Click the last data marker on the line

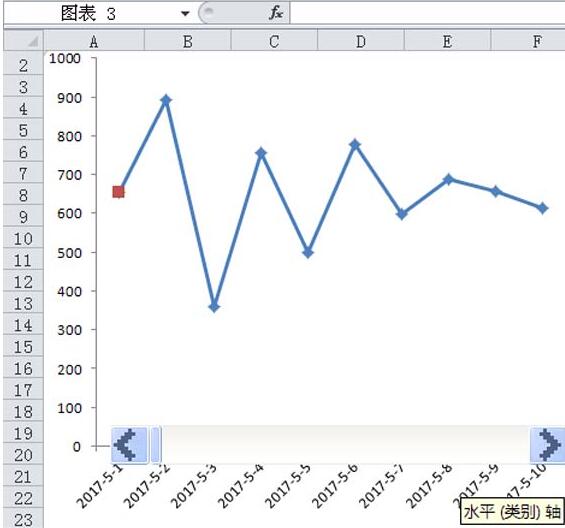coord(543,208)
